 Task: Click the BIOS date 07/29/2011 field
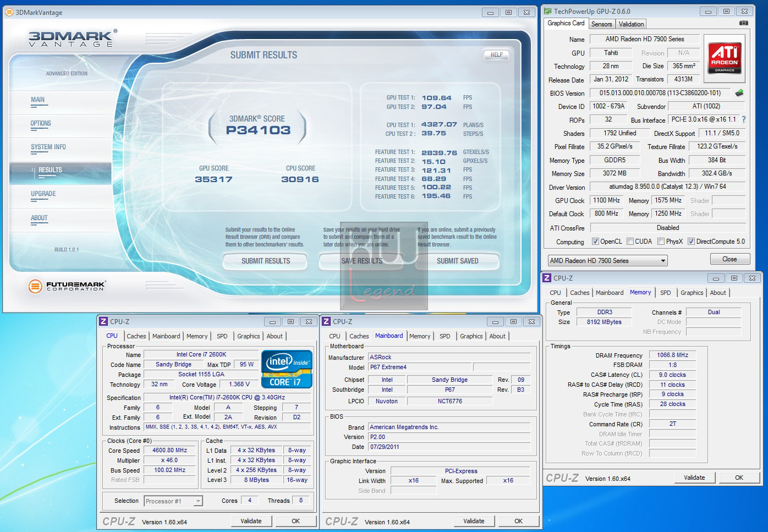coord(449,447)
